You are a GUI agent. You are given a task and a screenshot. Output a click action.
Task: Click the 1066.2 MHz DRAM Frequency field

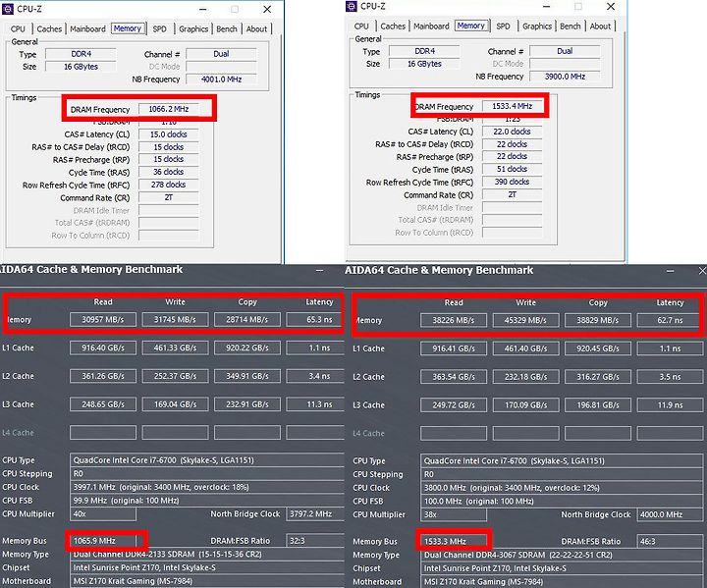point(169,109)
